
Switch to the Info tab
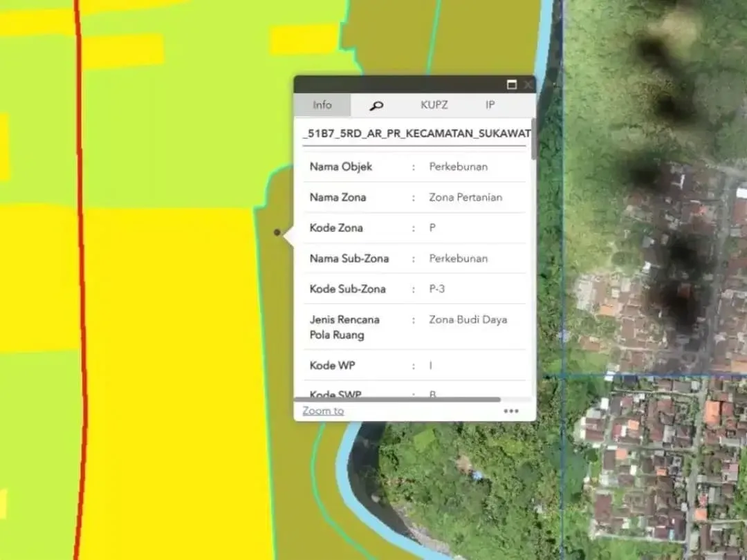(x=322, y=105)
